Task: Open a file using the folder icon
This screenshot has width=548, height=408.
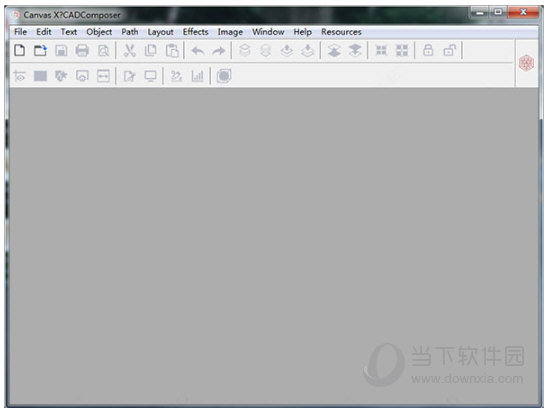Action: click(40, 50)
